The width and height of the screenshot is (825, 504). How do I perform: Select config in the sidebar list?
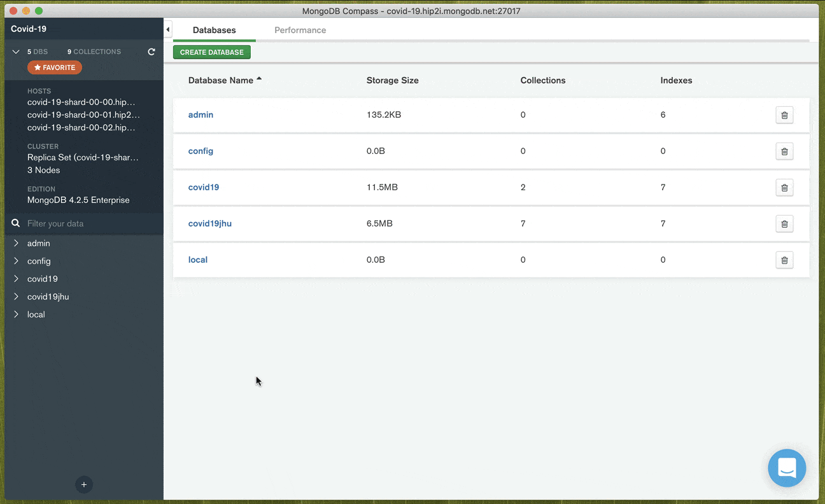[39, 261]
